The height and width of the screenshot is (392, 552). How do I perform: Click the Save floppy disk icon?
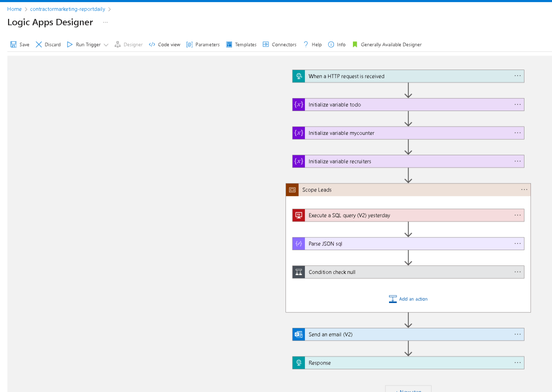click(x=13, y=44)
